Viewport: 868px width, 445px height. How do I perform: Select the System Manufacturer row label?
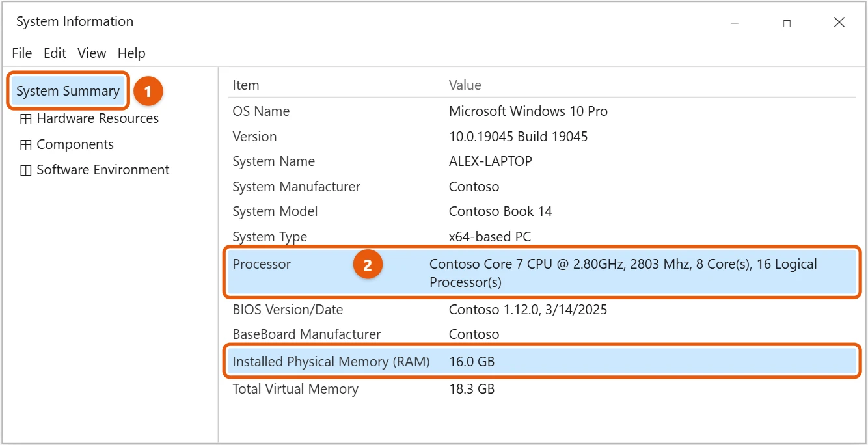296,187
